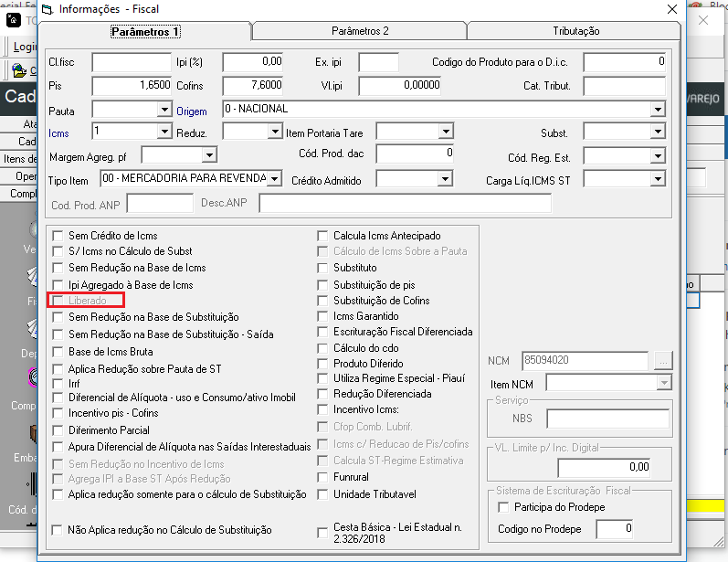This screenshot has height=562, width=728.
Task: Click the Cat. Tribut. field
Action: [x=625, y=86]
